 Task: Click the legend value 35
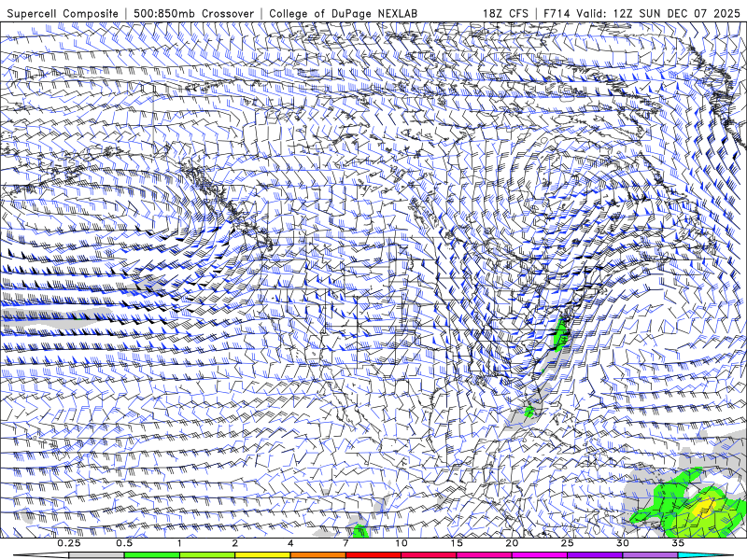[x=678, y=543]
